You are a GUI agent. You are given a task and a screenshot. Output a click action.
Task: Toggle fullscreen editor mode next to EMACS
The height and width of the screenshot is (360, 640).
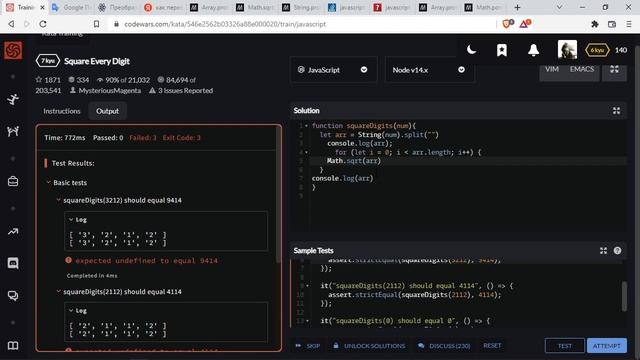point(614,69)
